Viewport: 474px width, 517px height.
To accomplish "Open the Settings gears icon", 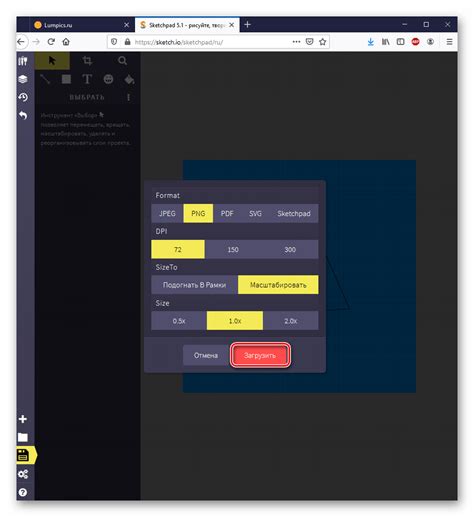I will coord(23,474).
